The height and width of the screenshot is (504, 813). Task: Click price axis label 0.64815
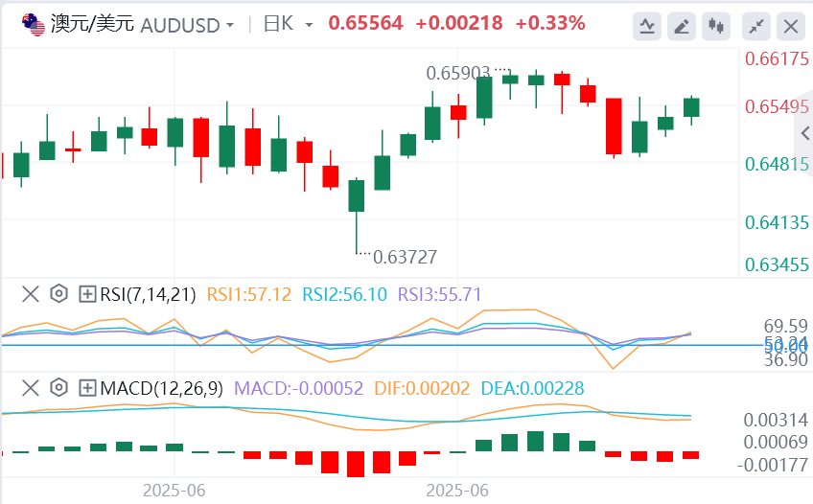click(x=777, y=164)
